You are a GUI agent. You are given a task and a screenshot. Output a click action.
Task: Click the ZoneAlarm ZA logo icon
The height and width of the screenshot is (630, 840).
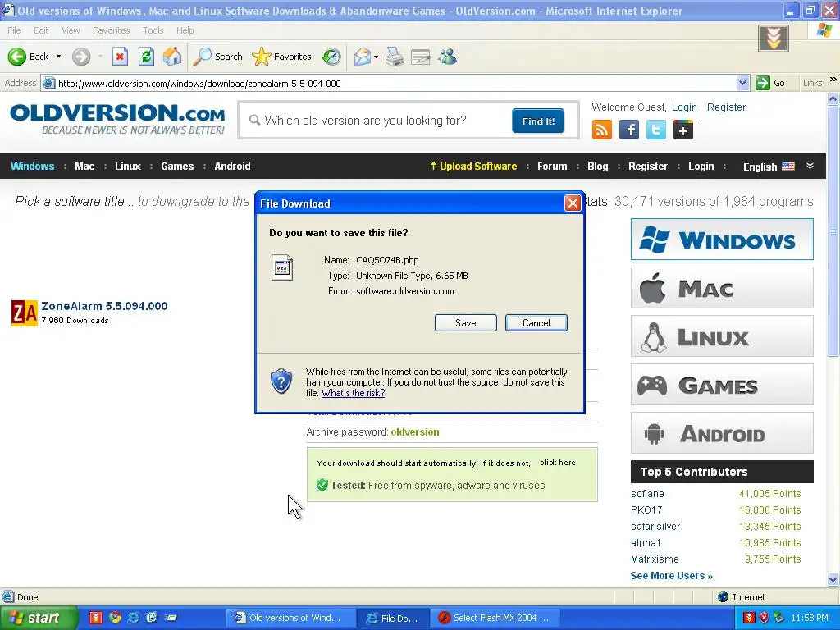(24, 313)
